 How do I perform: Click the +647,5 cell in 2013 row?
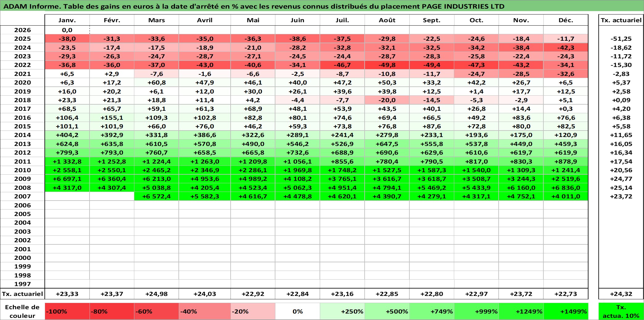tap(387, 144)
